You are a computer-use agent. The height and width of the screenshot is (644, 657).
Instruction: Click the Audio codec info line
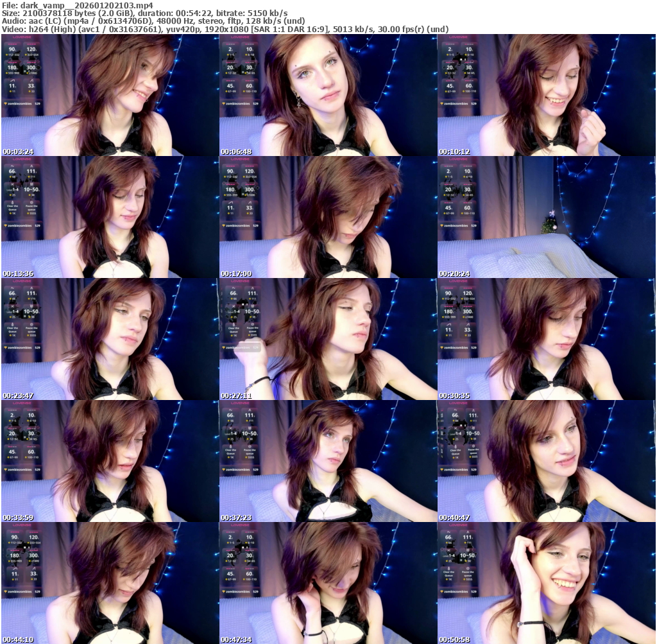pos(153,21)
